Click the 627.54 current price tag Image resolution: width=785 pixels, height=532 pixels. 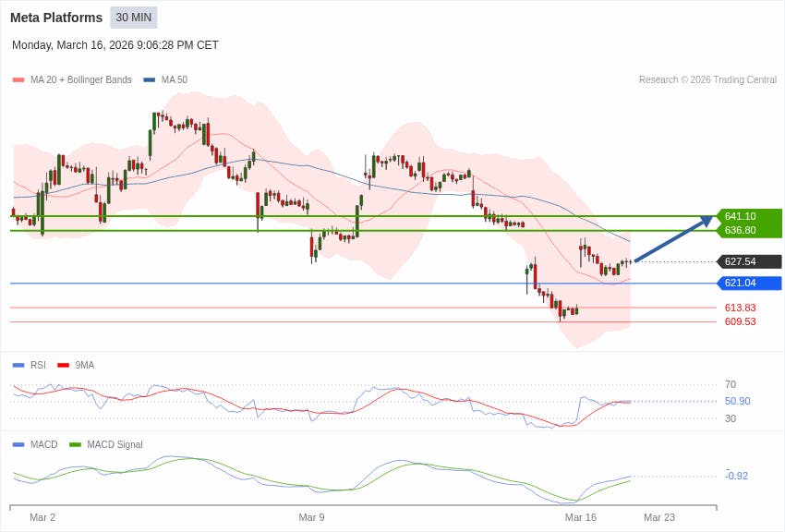pyautogui.click(x=749, y=261)
